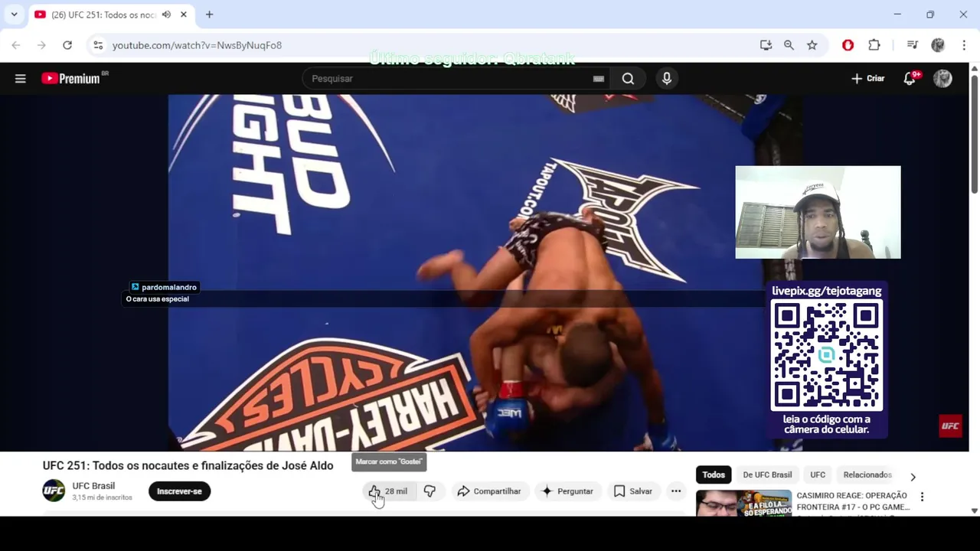Open UFC Brasil channel name link
The height and width of the screenshot is (551, 980).
pos(93,486)
